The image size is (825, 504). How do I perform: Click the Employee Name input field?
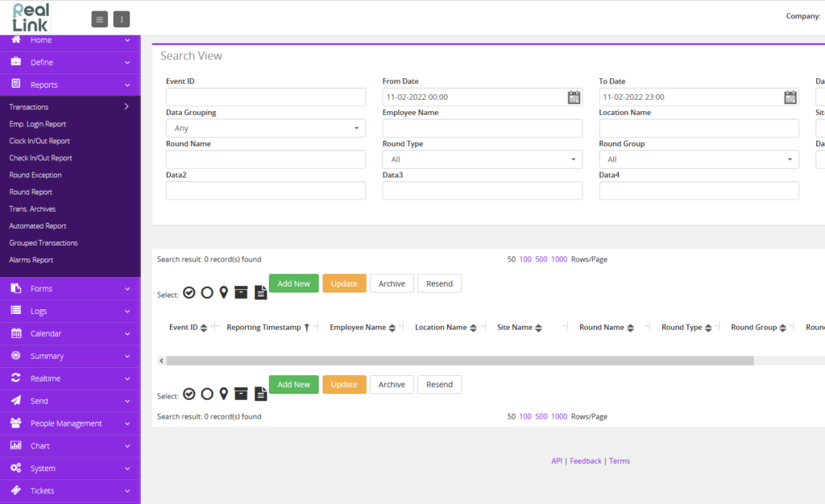pyautogui.click(x=482, y=128)
